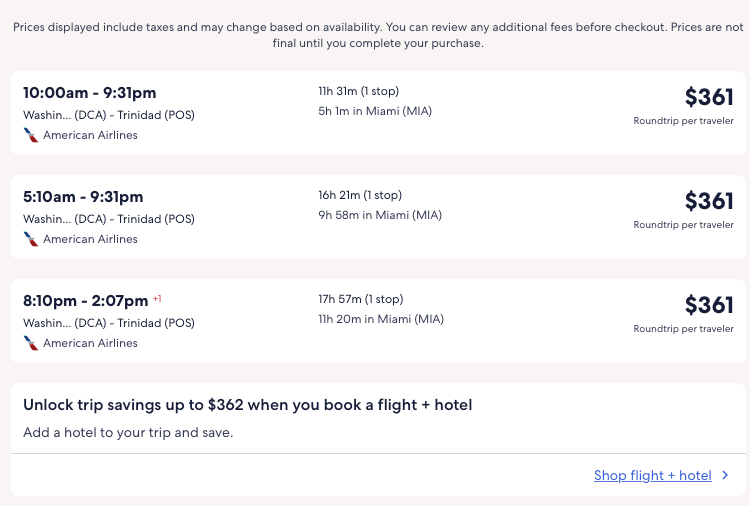750x506 pixels.
Task: Click Add a hotel to your trip text
Action: point(128,433)
